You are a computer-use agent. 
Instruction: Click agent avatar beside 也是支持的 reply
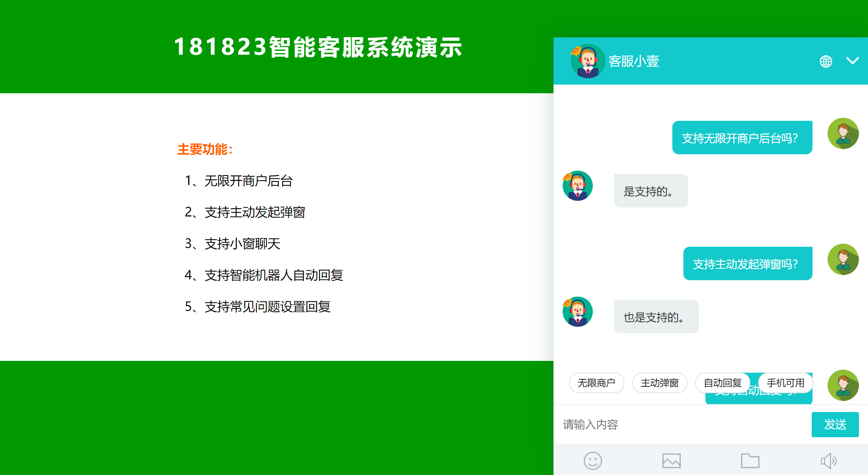point(577,312)
